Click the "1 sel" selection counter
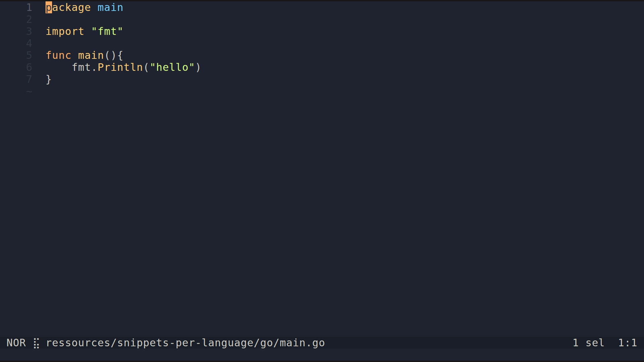 (x=588, y=343)
